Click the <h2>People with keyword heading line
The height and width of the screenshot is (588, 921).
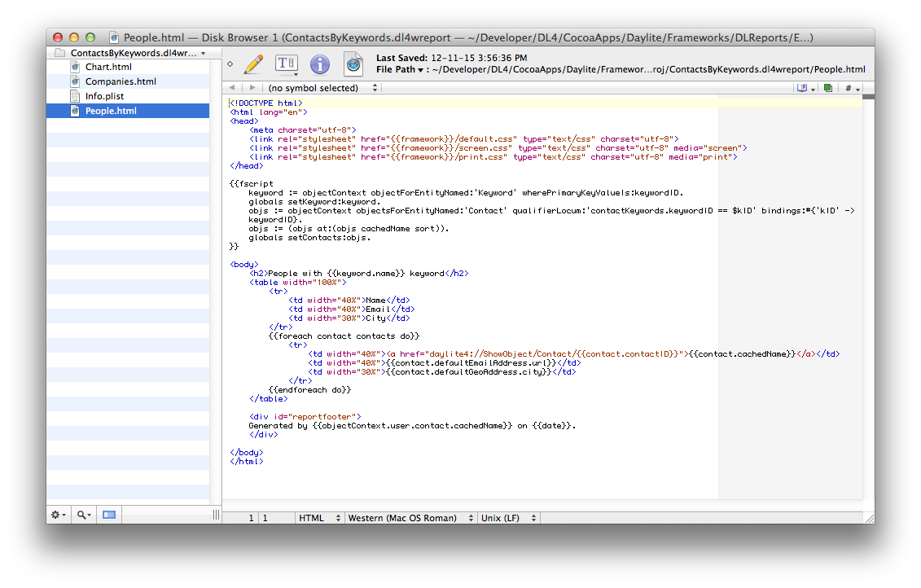coord(359,274)
